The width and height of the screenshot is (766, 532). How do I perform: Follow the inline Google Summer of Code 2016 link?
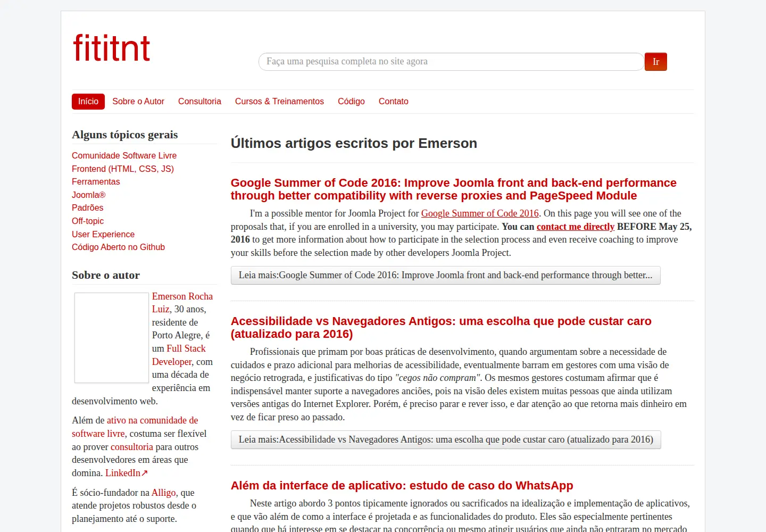(x=480, y=213)
